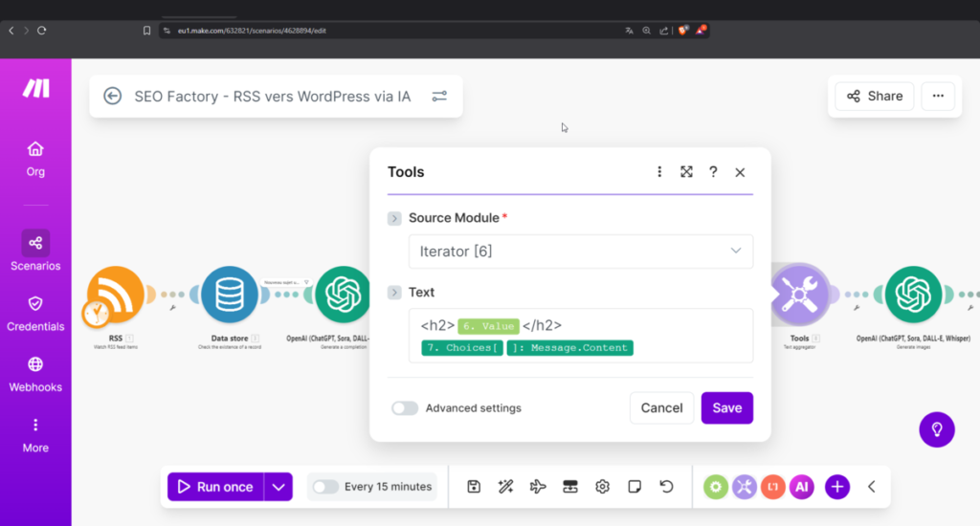
Task: Open scenario settings gear icon
Action: point(602,487)
